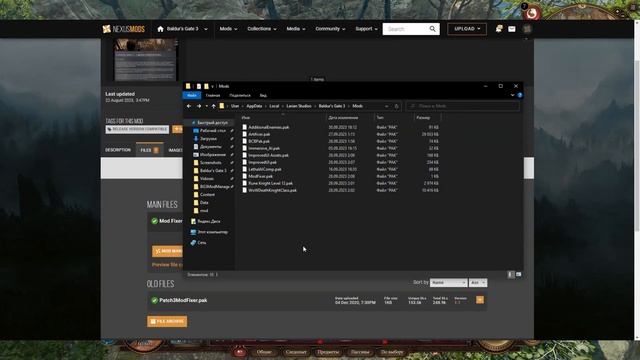Viewport: 640px width, 360px height.
Task: Open the Sort by Name dropdown
Action: coord(448,282)
